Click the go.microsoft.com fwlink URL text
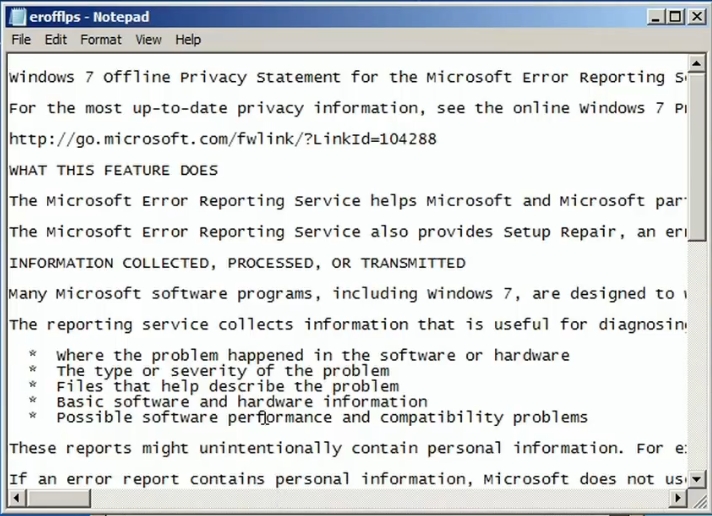Image resolution: width=712 pixels, height=516 pixels. (222, 139)
